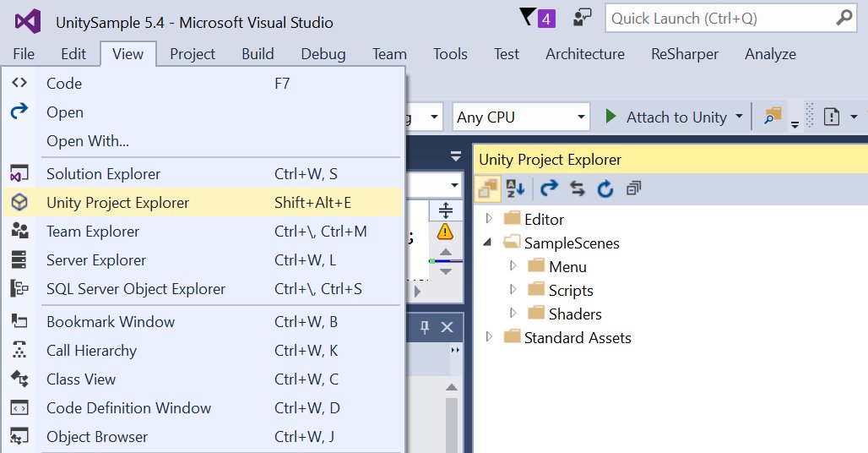Viewport: 868px width, 453px height.
Task: Toggle folder view in Unity Project Explorer
Action: click(488, 188)
